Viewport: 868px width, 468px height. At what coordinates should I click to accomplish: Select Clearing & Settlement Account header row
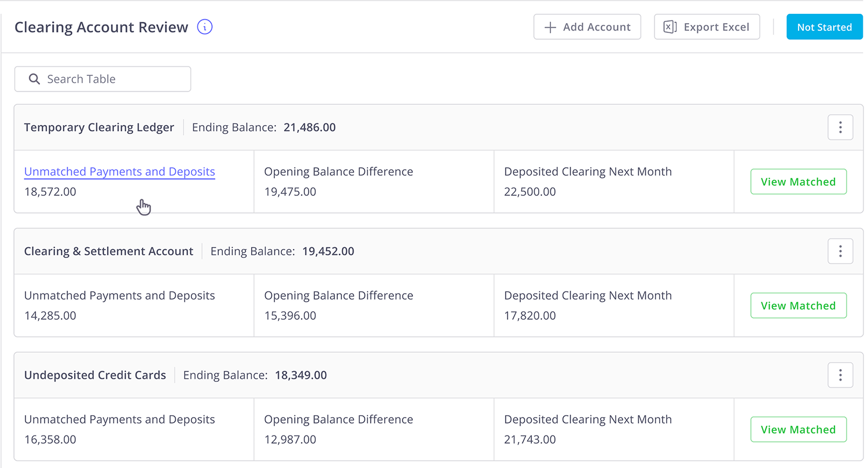click(438, 251)
